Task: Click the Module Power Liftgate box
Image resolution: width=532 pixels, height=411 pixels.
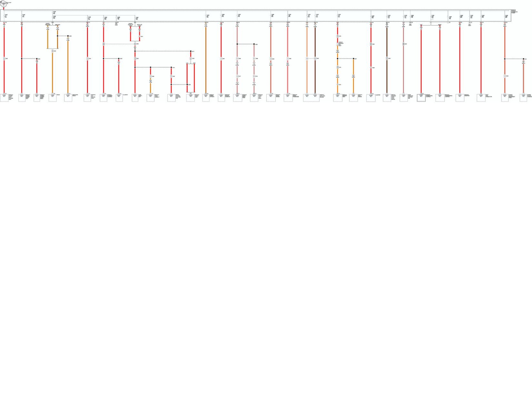Action: click(x=206, y=98)
